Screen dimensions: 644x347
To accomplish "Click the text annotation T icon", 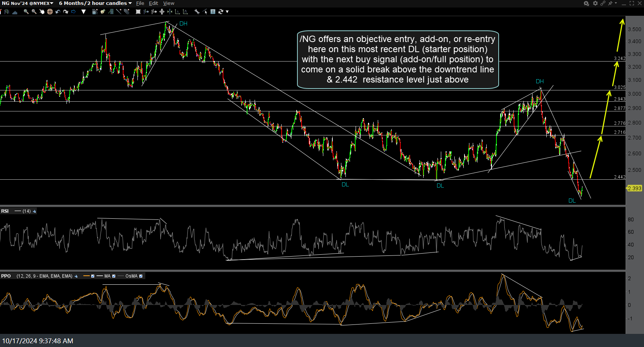I will pos(213,12).
